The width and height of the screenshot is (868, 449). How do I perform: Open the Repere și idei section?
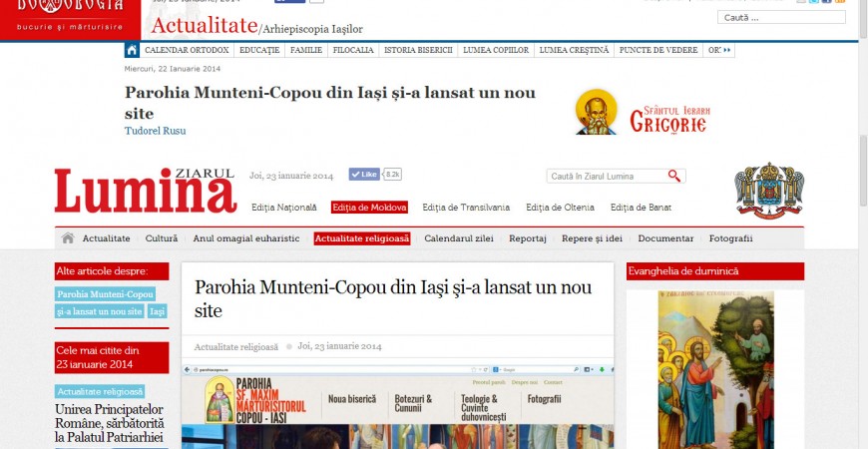[592, 238]
